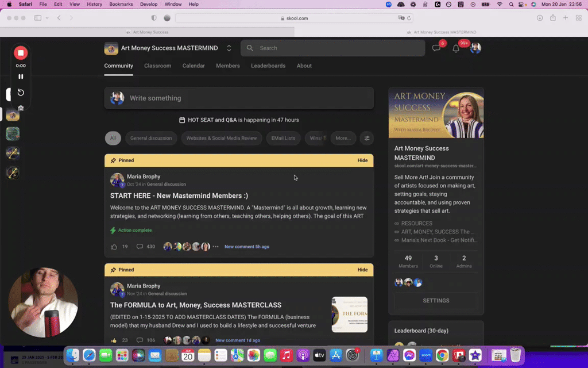Filter by Wins category chip
Screen dimensions: 588x368
pyautogui.click(x=316, y=138)
